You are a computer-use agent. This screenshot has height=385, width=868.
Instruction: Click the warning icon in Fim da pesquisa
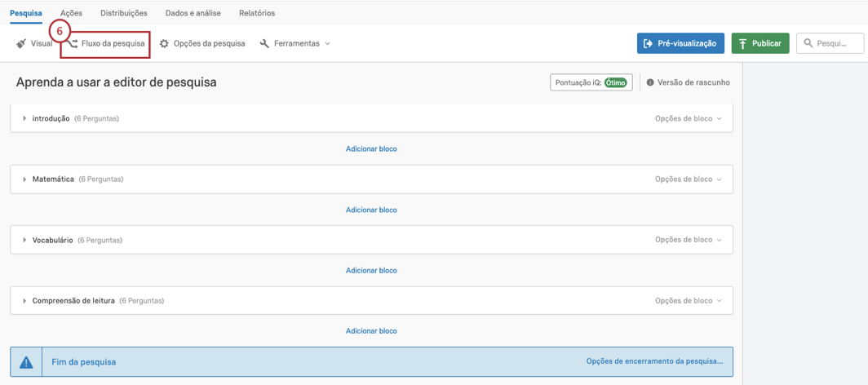pos(26,362)
